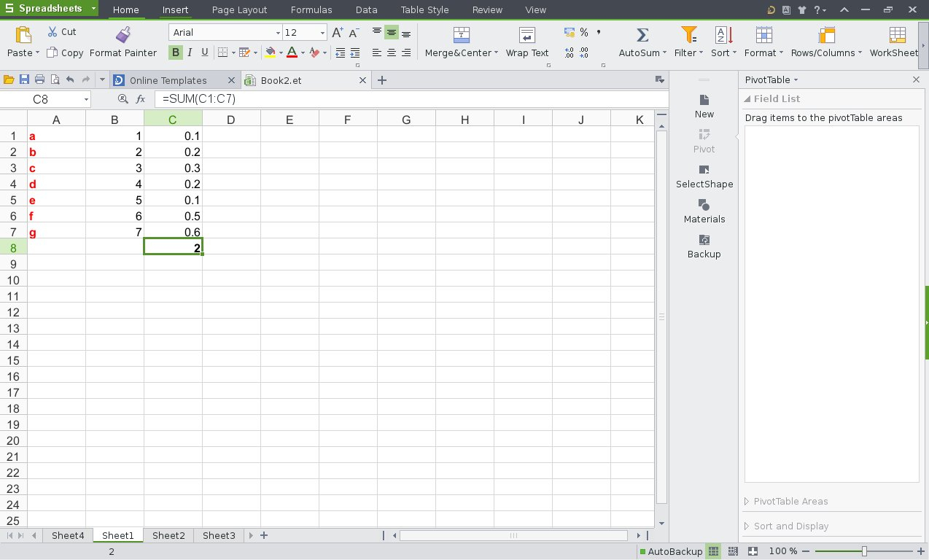Increase font size with the A+ icon

(x=337, y=33)
